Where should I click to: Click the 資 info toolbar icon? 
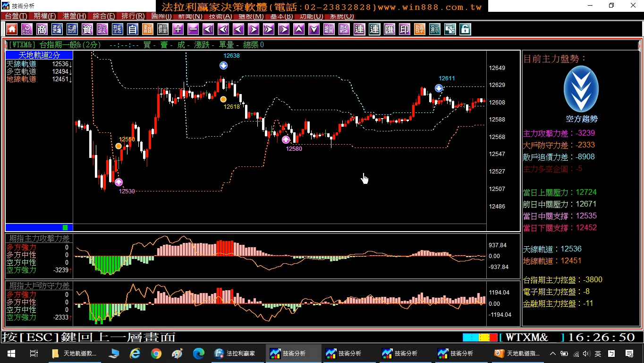[x=87, y=29]
